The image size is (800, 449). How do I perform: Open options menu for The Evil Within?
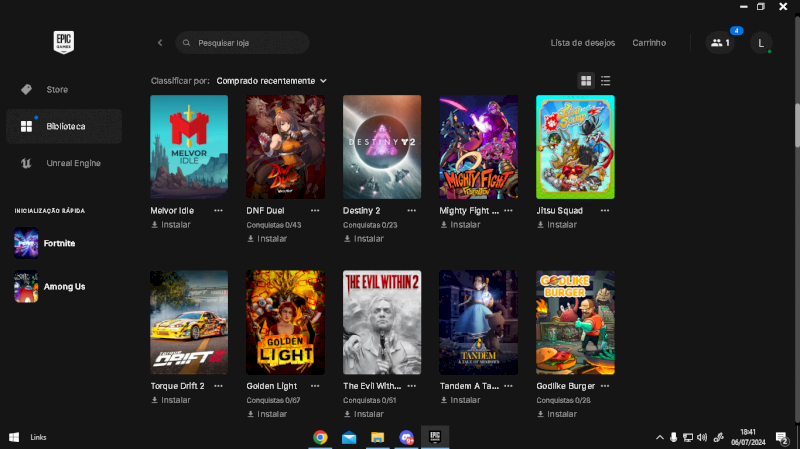point(412,386)
